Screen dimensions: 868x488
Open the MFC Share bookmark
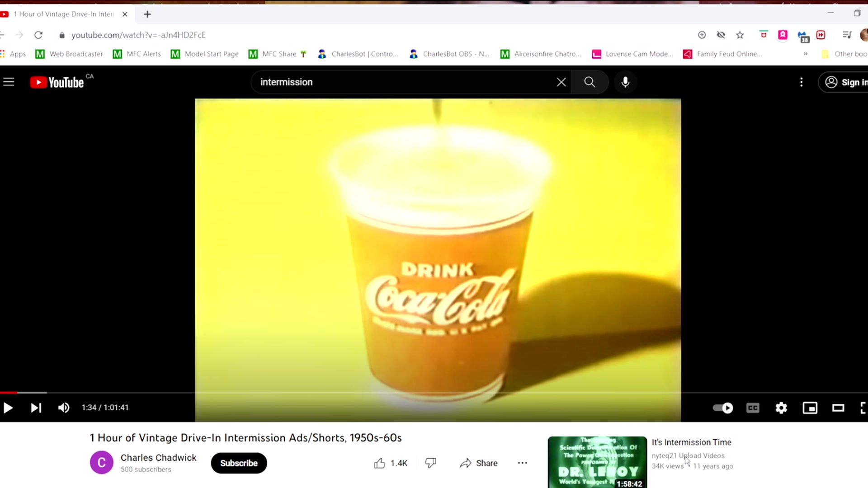click(278, 54)
